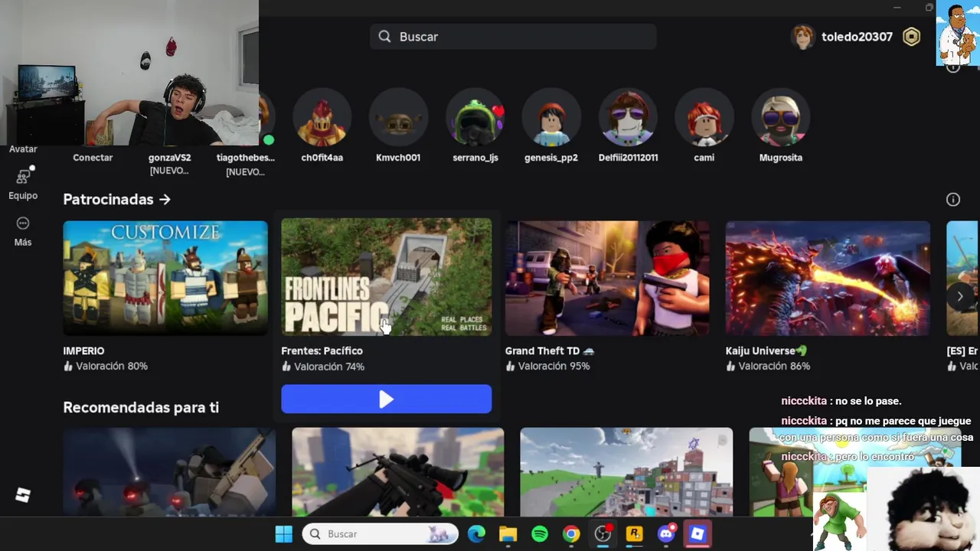The image size is (980, 551).
Task: Open the sniper rifle recommended game thumbnail
Action: (x=398, y=472)
